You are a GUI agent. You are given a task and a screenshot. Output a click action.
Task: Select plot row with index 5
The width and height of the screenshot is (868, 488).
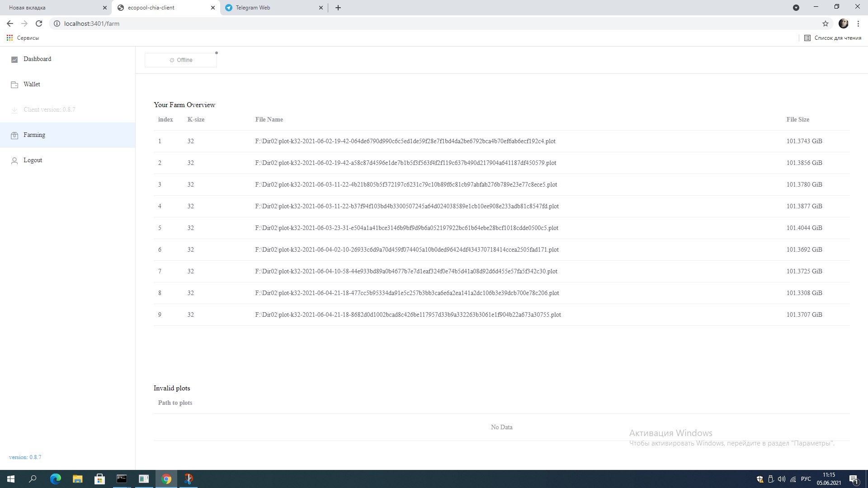coord(406,228)
